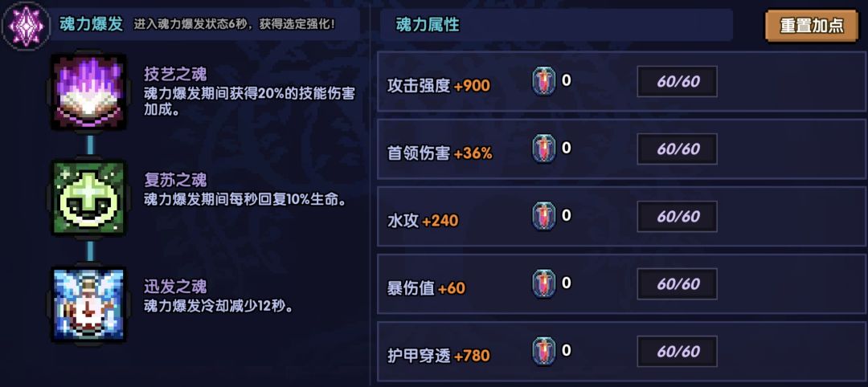Open the 魂力属性 header tab
The height and width of the screenshot is (387, 868).
click(428, 25)
